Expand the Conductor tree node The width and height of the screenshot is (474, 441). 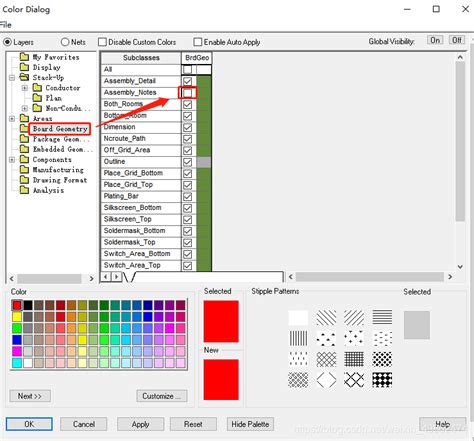tap(24, 88)
